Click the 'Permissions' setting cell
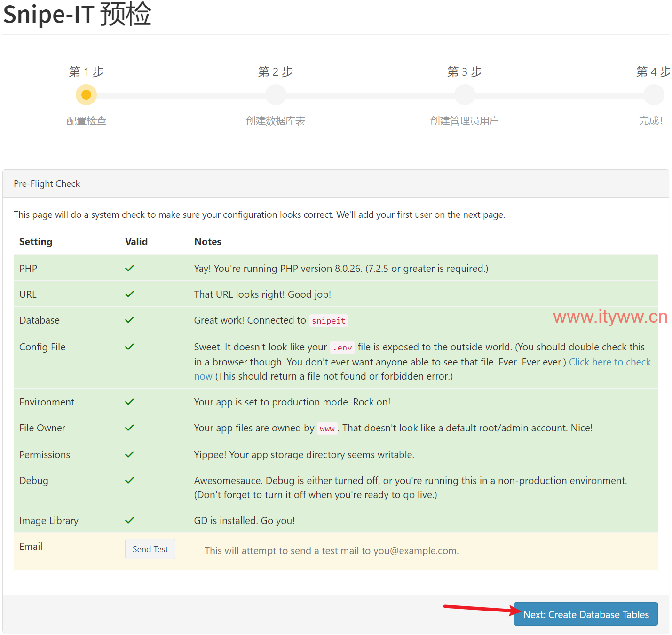The image size is (672, 635). [x=45, y=455]
